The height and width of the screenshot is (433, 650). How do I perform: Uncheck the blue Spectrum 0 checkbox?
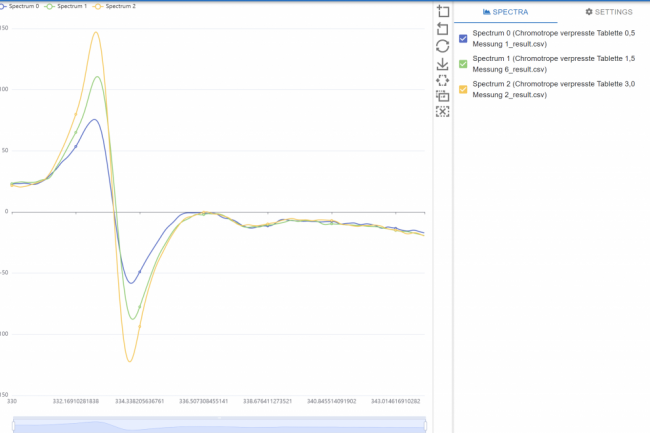point(463,39)
